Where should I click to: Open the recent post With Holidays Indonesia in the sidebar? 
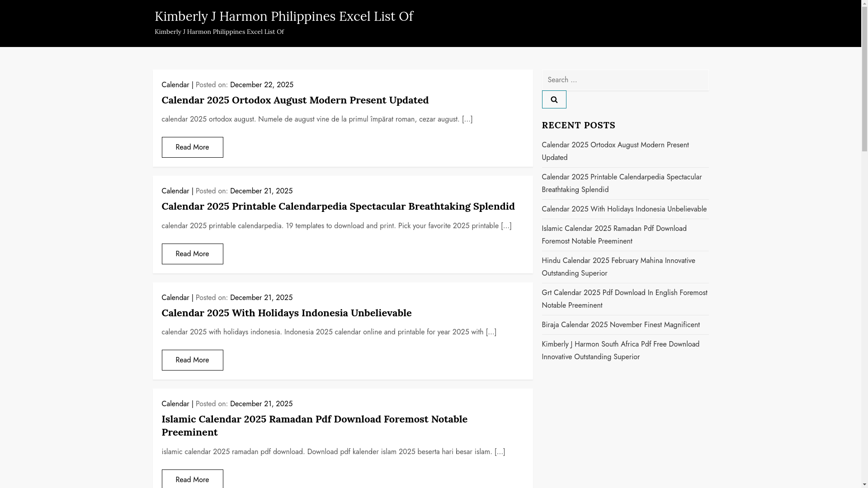click(x=624, y=209)
